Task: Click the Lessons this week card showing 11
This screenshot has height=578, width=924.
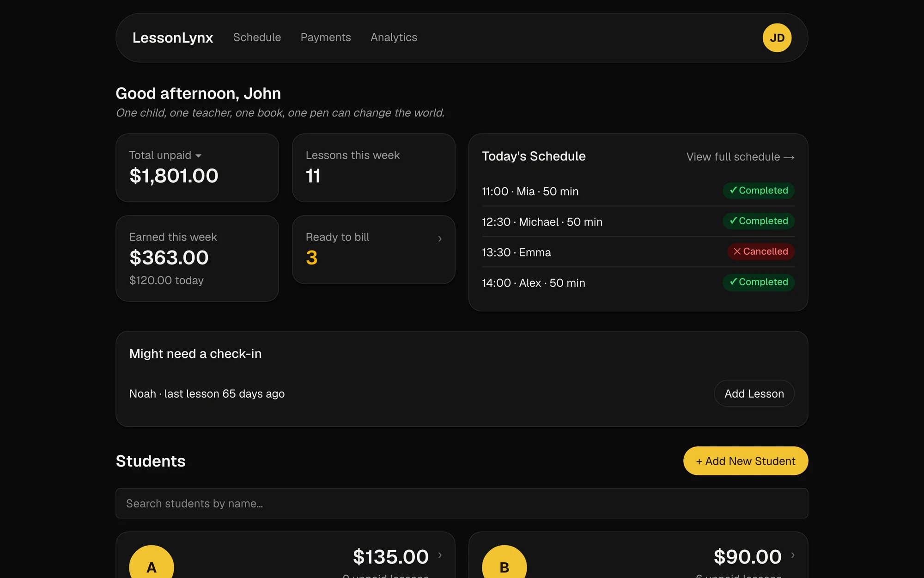Action: [x=374, y=168]
